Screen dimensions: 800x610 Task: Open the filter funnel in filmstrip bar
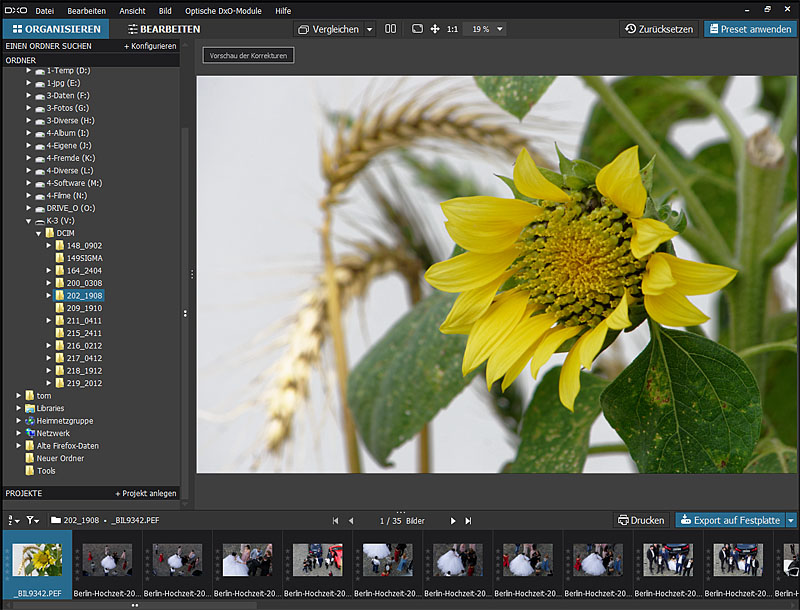point(33,520)
